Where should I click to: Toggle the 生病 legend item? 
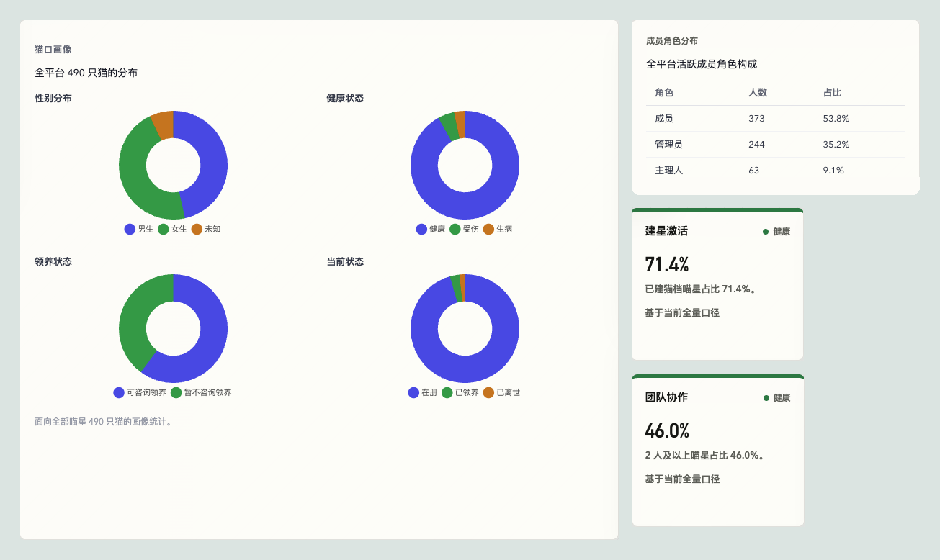coord(498,229)
